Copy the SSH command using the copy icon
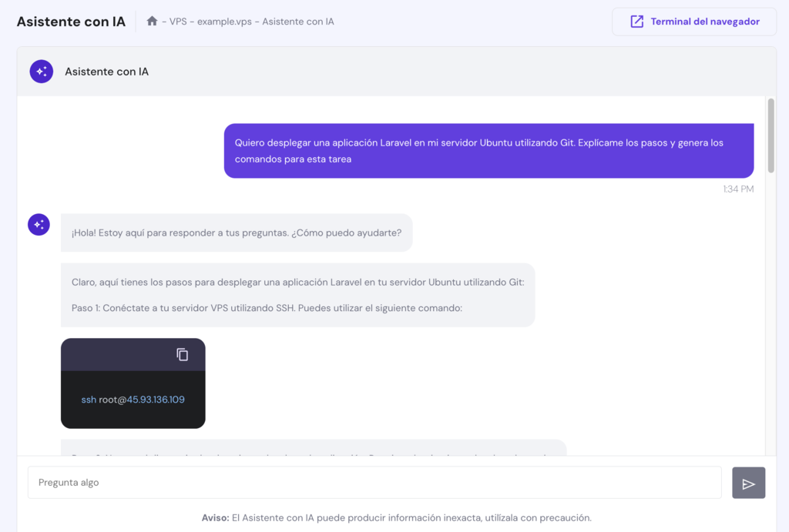Viewport: 789px width, 532px height. (182, 355)
